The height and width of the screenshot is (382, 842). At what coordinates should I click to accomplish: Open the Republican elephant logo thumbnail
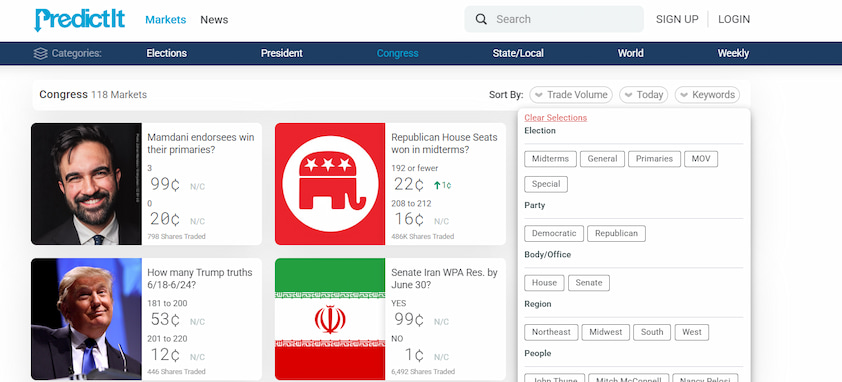pyautogui.click(x=330, y=184)
